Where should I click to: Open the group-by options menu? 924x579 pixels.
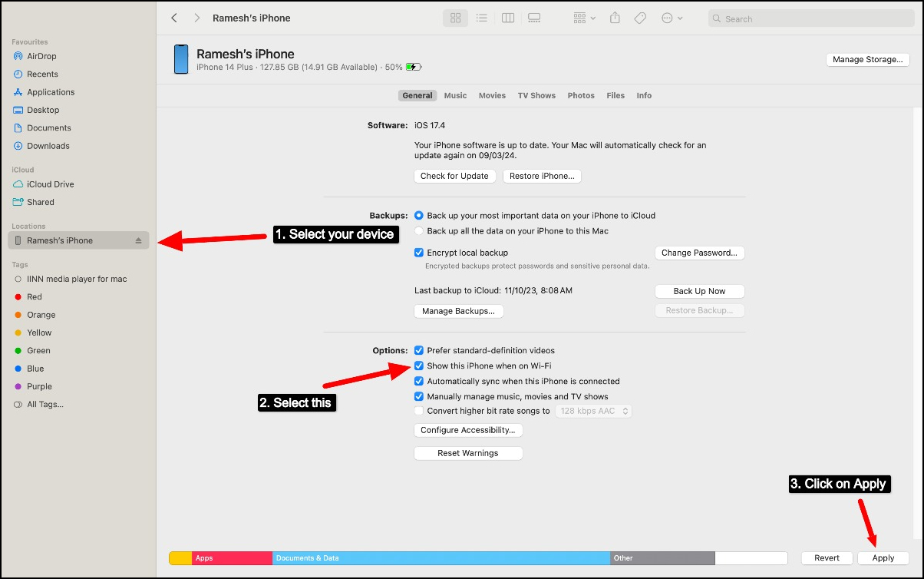pos(585,18)
